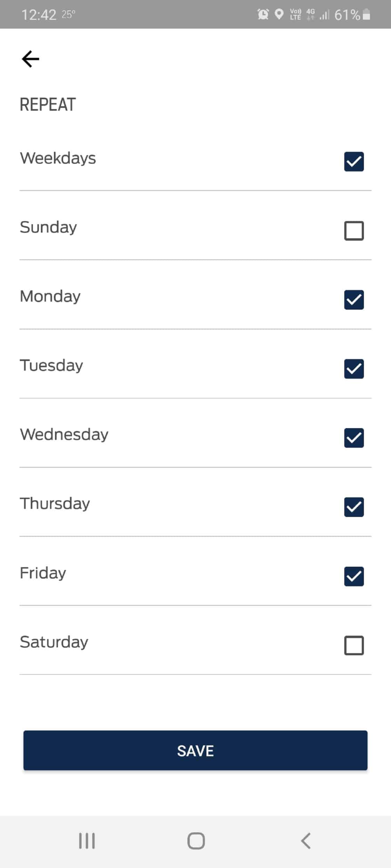
Task: Tap the battery icon in status bar
Action: click(366, 15)
